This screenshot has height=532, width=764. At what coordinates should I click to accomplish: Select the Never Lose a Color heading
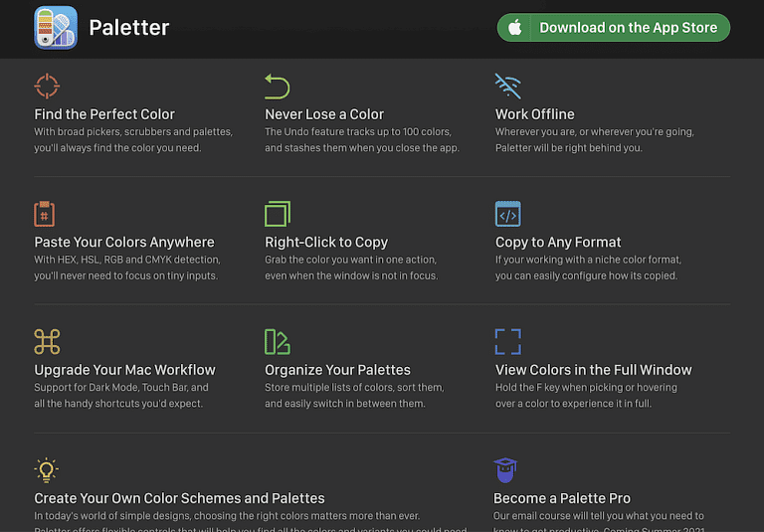[x=324, y=114]
